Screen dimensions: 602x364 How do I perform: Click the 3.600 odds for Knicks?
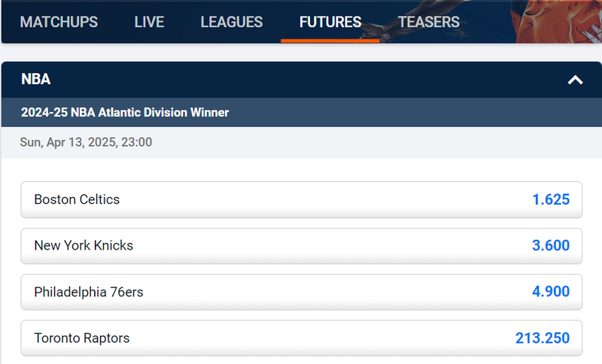(551, 245)
